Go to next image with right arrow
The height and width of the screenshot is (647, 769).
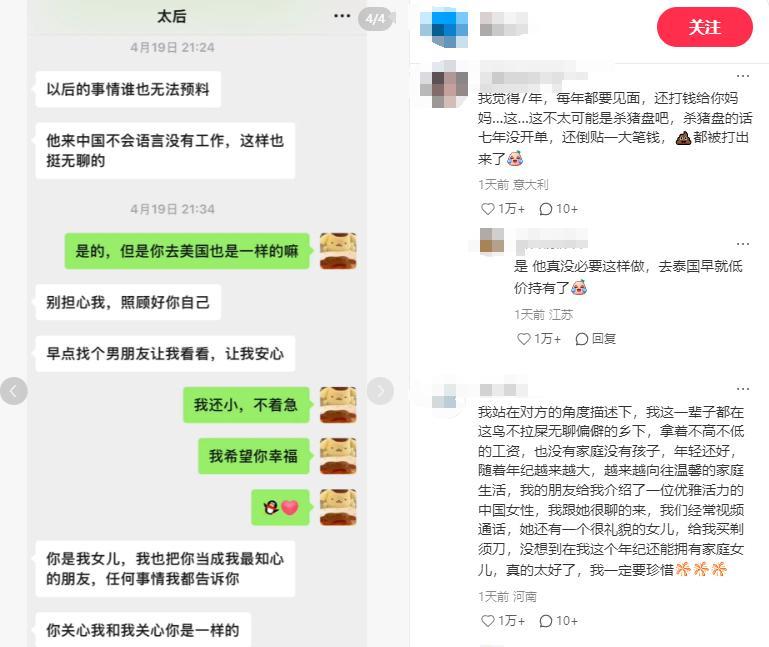[x=380, y=391]
